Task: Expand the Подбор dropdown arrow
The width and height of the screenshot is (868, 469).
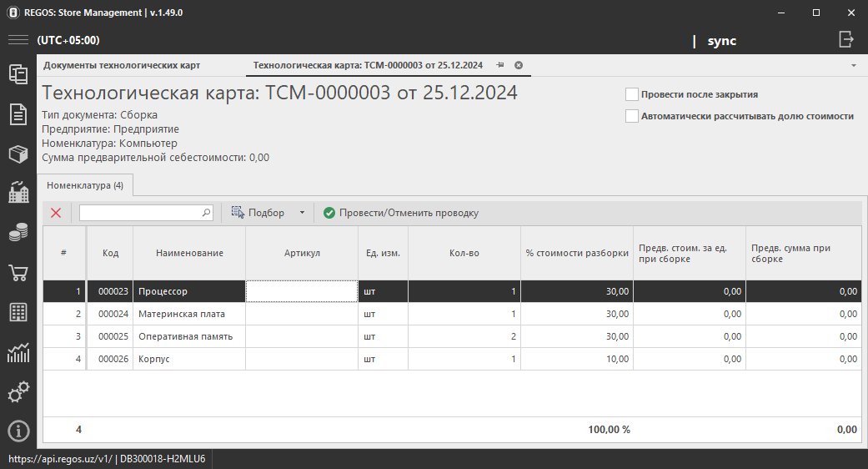Action: click(x=302, y=213)
